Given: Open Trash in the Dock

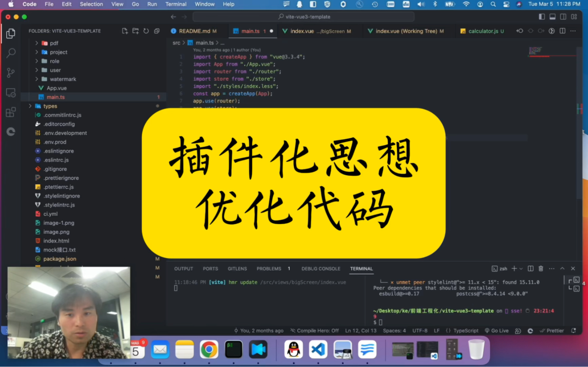Looking at the screenshot, I should (x=476, y=349).
